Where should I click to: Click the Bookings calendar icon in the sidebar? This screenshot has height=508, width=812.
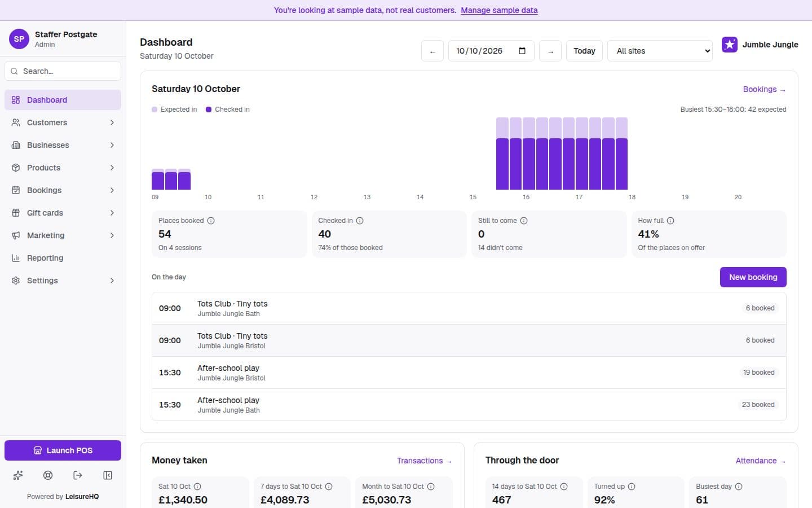16,190
